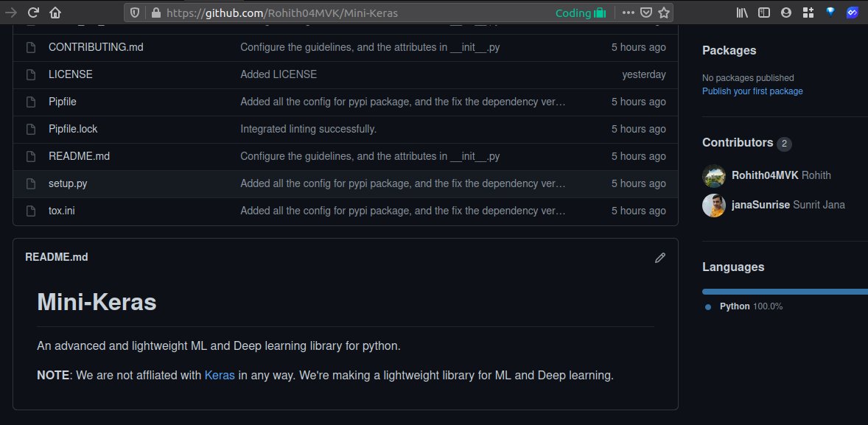Click the Coding container label
Image resolution: width=868 pixels, height=425 pixels.
[581, 13]
